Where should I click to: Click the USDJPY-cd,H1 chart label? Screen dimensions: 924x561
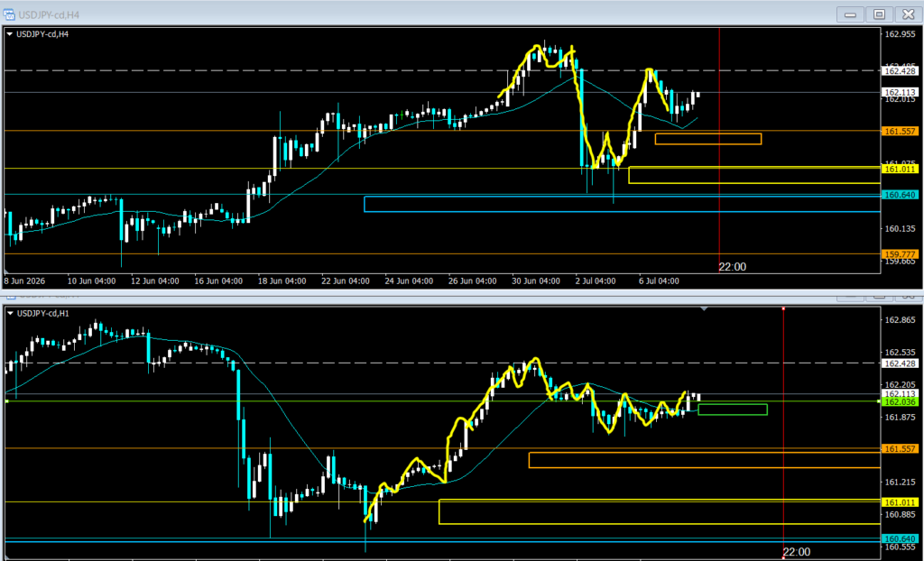click(x=42, y=314)
